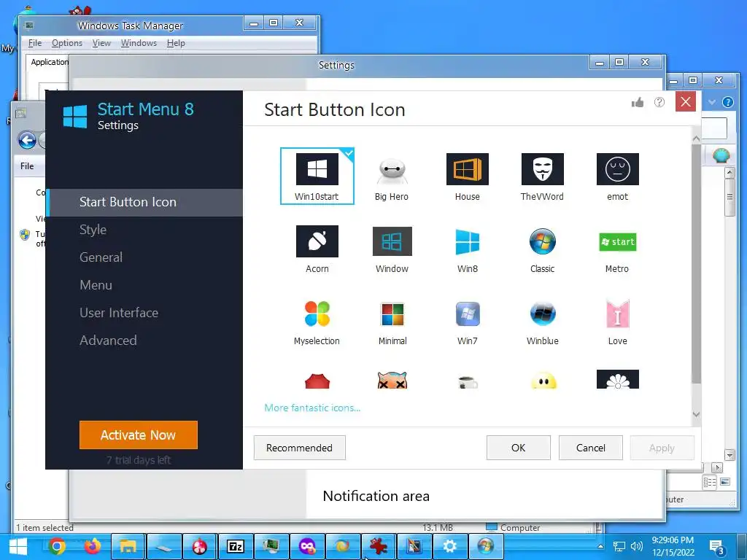747x560 pixels.
Task: Switch to Task Manager Applications tab
Action: [x=49, y=62]
